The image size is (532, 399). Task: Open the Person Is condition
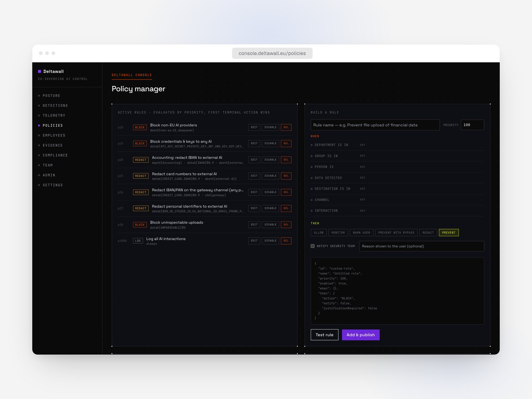click(397, 167)
